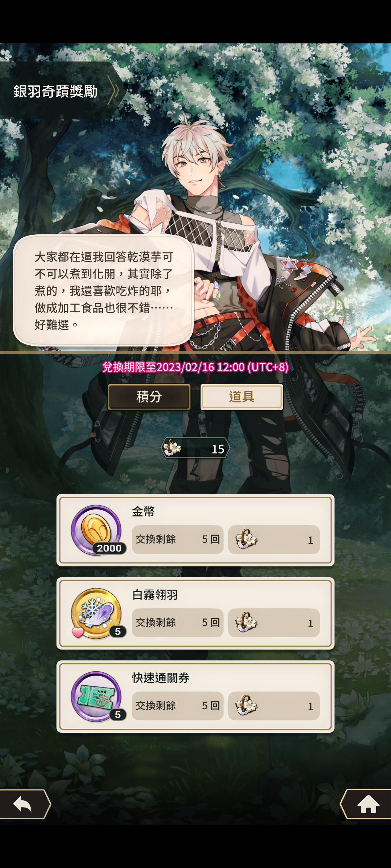Exchange 白霧翎羽 via 交換剩餘 5回 box

tap(178, 622)
